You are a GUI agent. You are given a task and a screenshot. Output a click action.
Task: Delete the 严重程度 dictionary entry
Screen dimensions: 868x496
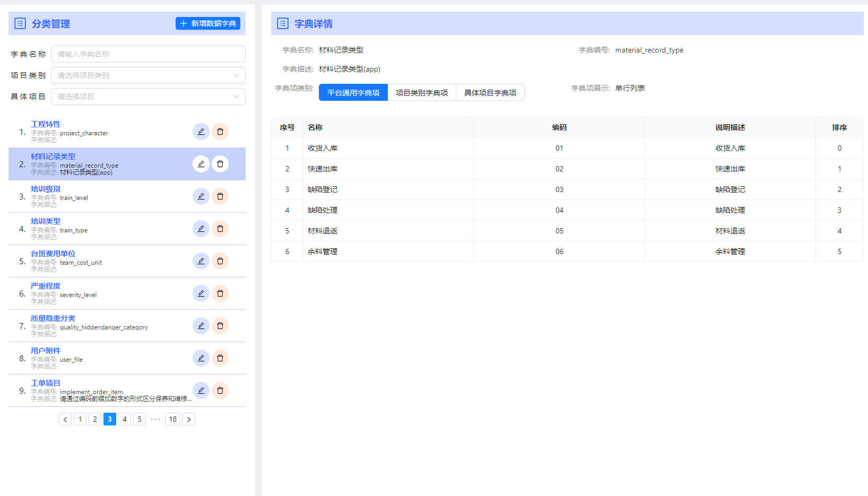220,293
